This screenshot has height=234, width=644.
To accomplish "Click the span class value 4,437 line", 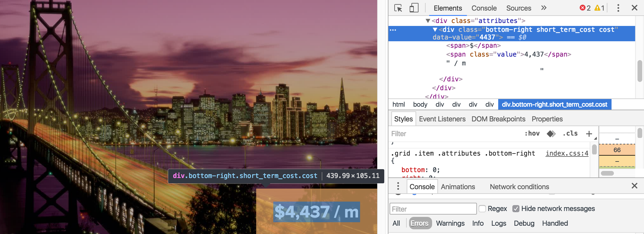I will coord(509,55).
